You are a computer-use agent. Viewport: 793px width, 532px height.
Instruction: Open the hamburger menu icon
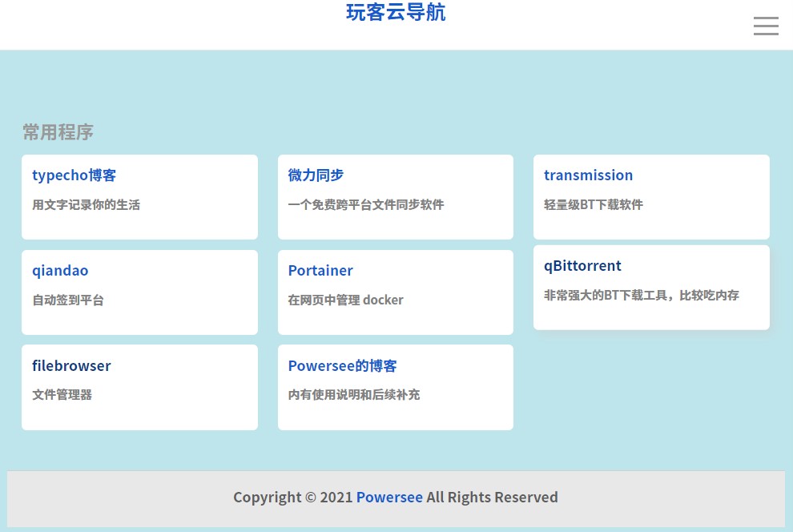tap(766, 26)
